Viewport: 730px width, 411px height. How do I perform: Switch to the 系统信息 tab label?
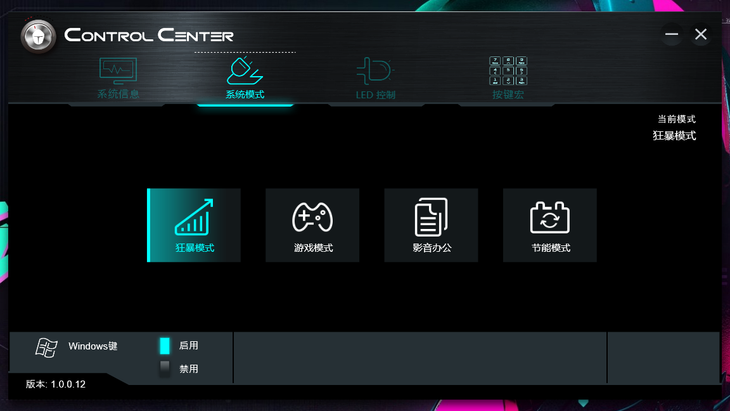[x=118, y=94]
